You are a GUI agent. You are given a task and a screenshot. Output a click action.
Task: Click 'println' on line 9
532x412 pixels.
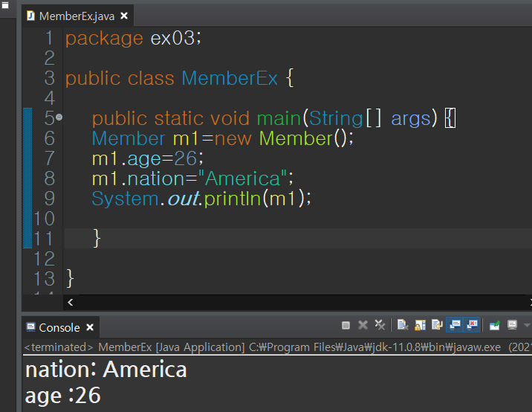coord(233,199)
